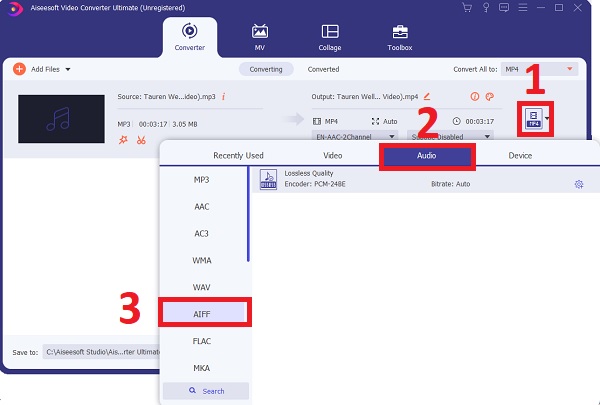The width and height of the screenshot is (600, 405).
Task: Click the orange Add Files plus icon
Action: click(19, 69)
